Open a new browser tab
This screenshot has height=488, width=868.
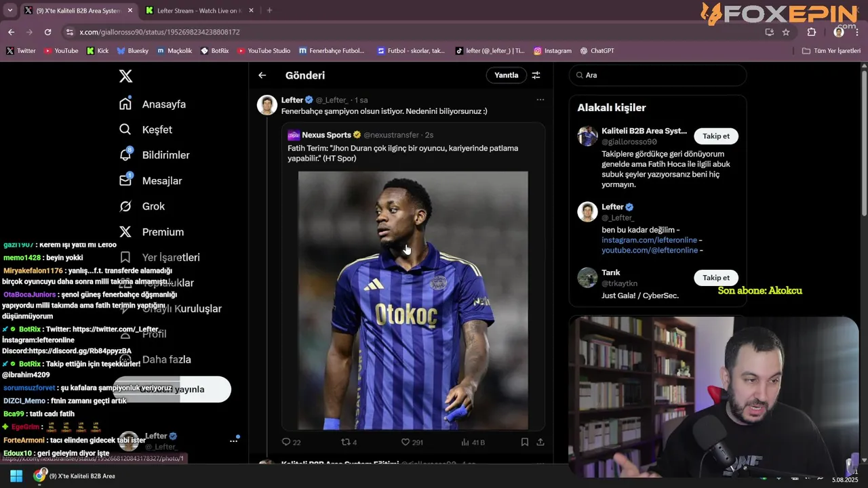(269, 11)
